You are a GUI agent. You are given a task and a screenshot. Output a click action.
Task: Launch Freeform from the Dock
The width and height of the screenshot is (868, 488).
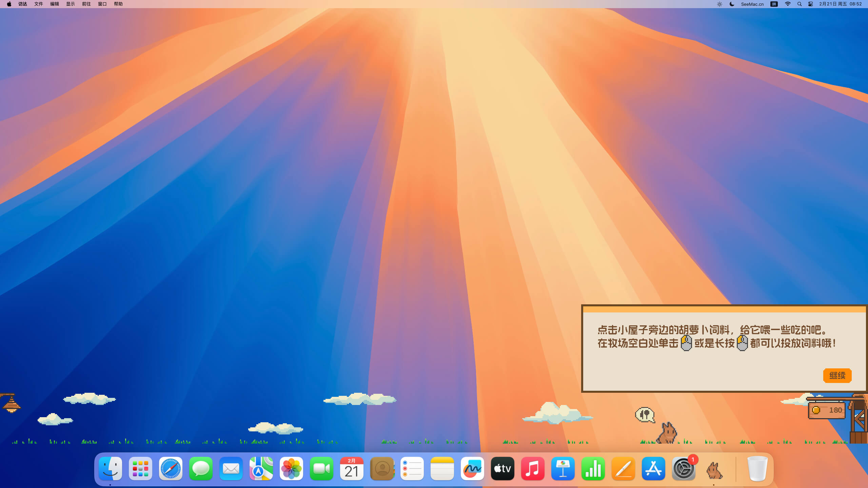point(472,469)
